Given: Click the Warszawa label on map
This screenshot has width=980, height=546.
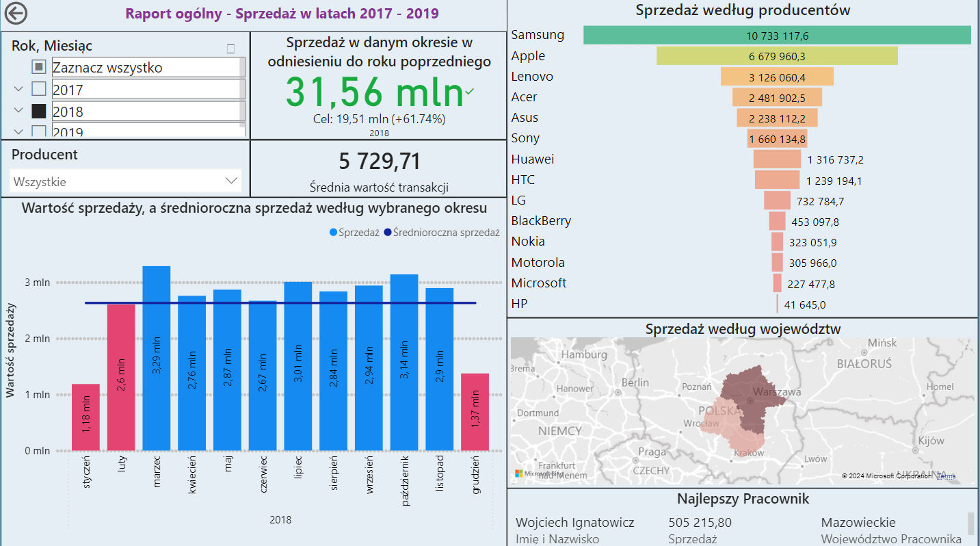Looking at the screenshot, I should pyautogui.click(x=776, y=392).
